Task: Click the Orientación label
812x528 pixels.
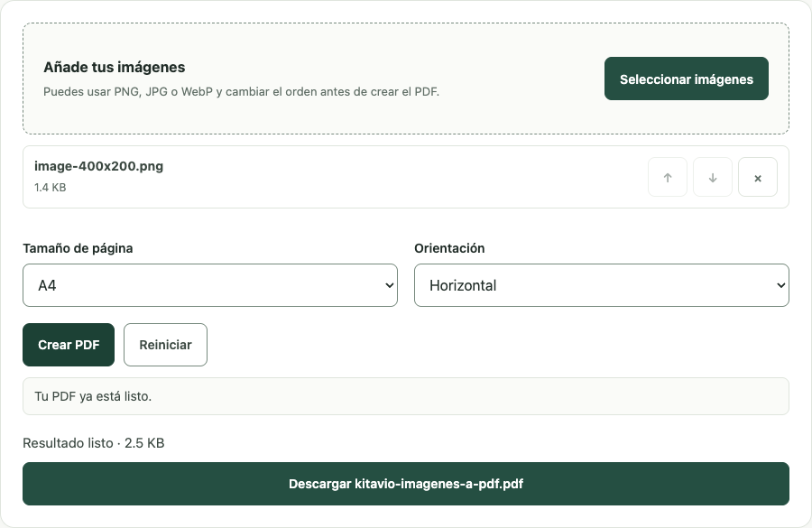Action: [x=449, y=248]
